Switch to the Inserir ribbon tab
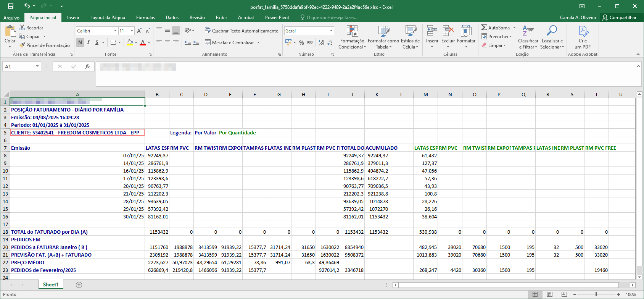The width and height of the screenshot is (644, 299). [73, 18]
